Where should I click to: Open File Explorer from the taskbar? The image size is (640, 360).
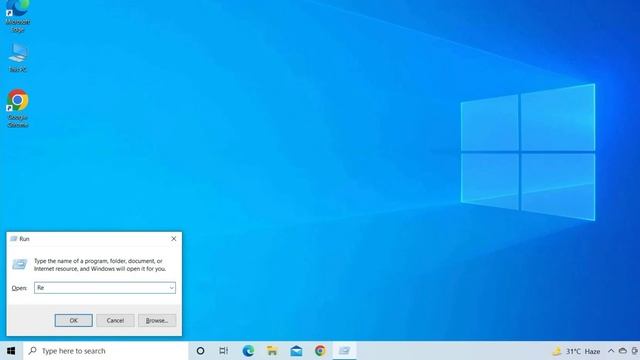pyautogui.click(x=272, y=351)
